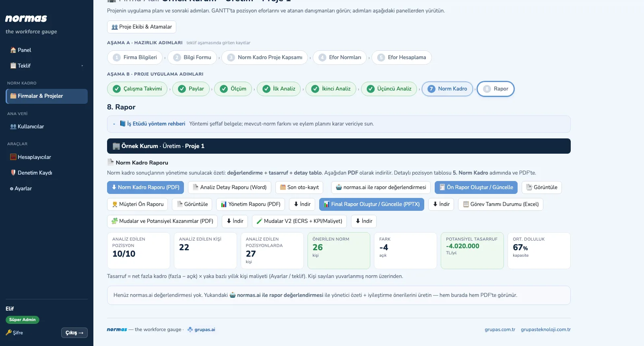
Task: Click Final Rapor Oluştur / Güncelle (PPTX)
Action: pyautogui.click(x=372, y=204)
